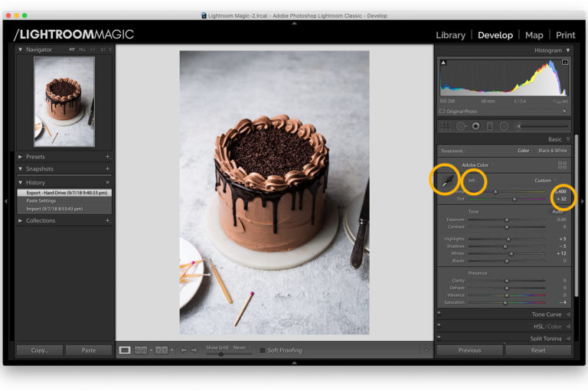This screenshot has width=588, height=391.
Task: Select the Radial Filter tool
Action: (x=504, y=126)
